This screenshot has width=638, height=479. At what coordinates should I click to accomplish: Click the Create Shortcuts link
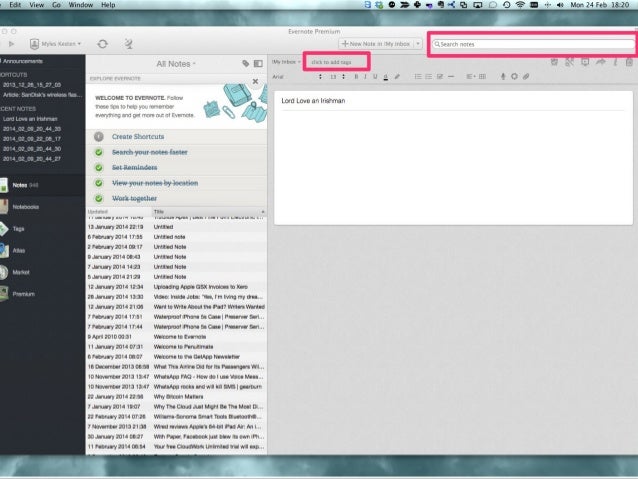(x=138, y=137)
